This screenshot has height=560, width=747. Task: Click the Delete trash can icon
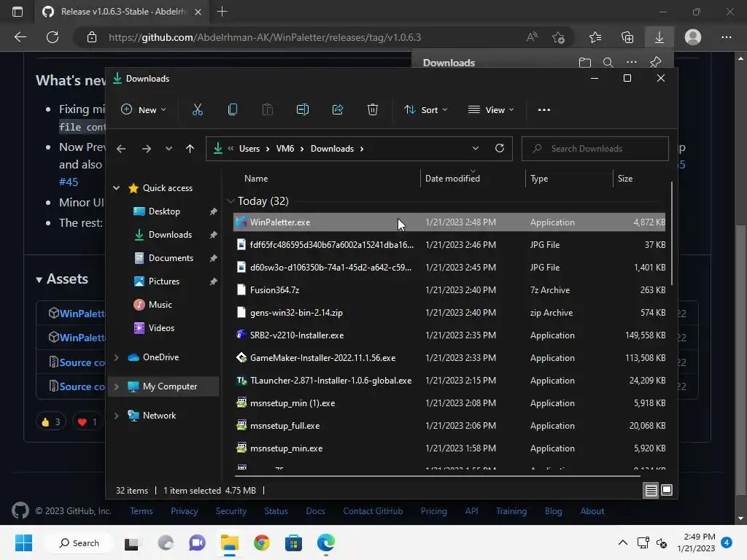click(x=373, y=110)
